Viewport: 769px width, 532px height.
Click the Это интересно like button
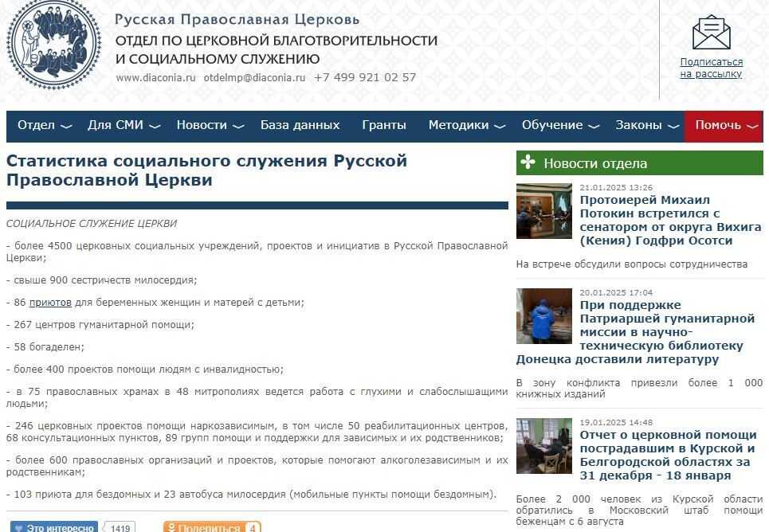click(54, 527)
